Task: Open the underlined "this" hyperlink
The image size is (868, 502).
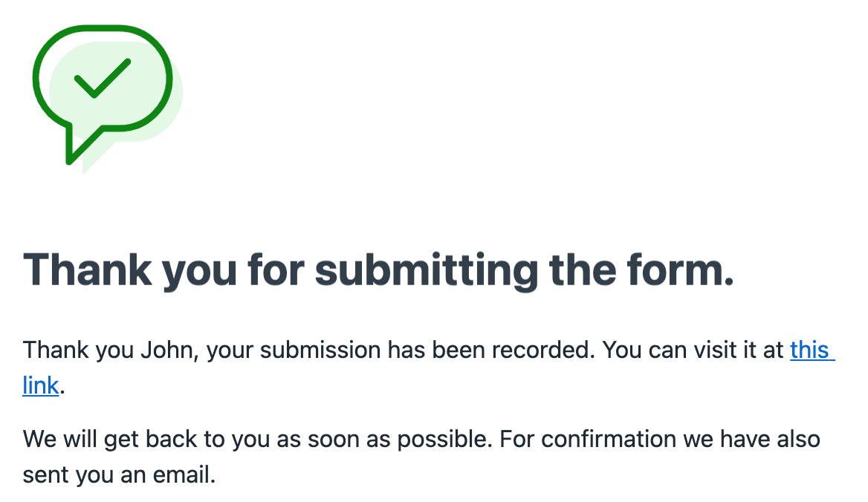Action: click(x=809, y=350)
